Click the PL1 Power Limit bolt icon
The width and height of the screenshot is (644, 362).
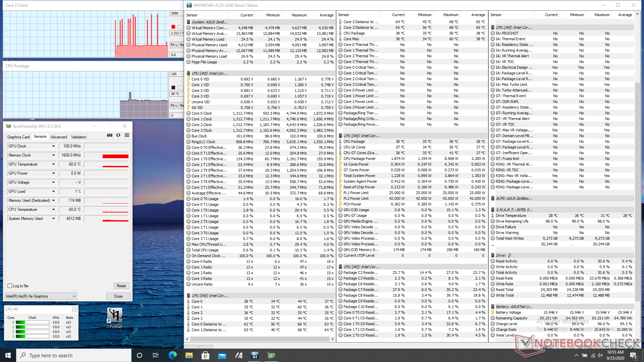(340, 193)
